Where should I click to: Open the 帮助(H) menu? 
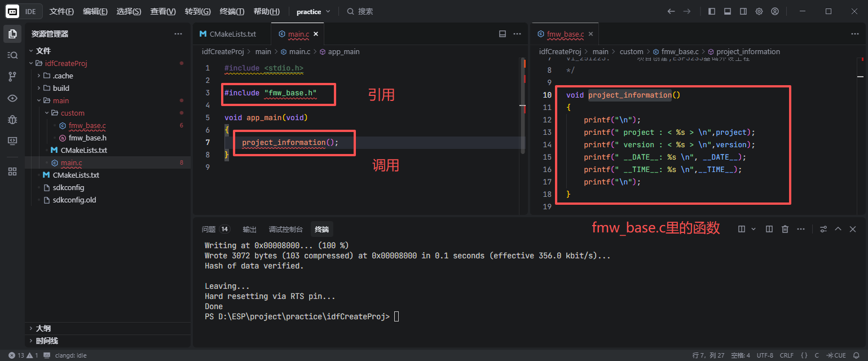[x=266, y=11]
